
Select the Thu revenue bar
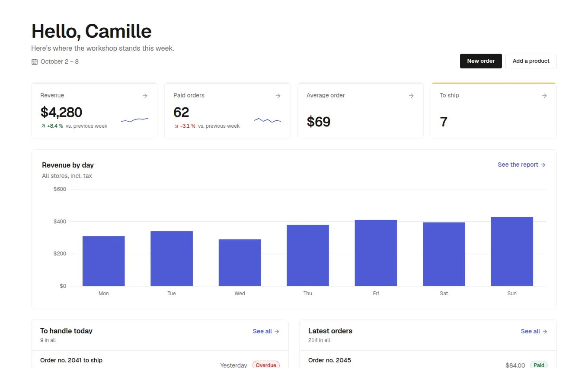tap(308, 255)
